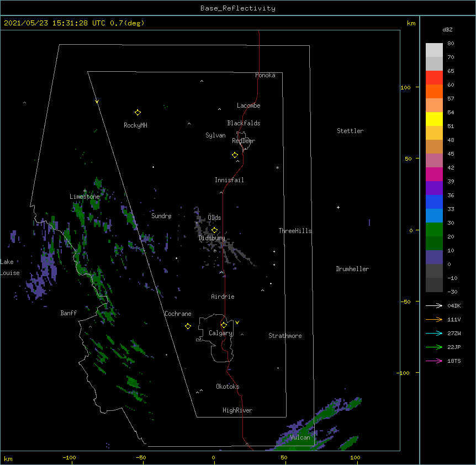The image size is (476, 465).
Task: Click the HighRiver label
Action: [x=237, y=410]
